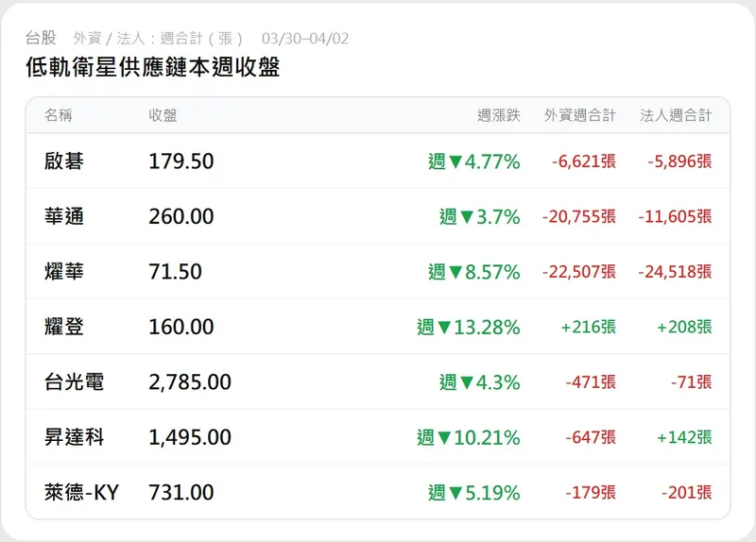Open the 燿華 stock entry

click(64, 272)
